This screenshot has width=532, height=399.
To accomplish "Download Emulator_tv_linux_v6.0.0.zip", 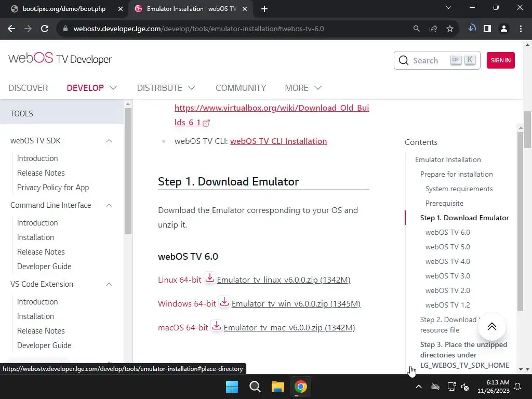I will (x=284, y=280).
